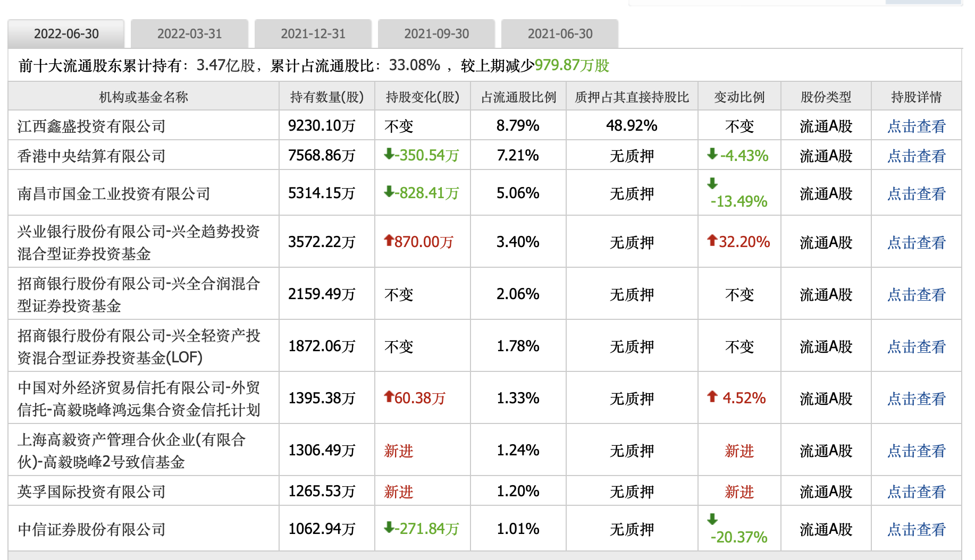This screenshot has height=560, width=975.
Task: Select the 2021-06-30 tab
Action: pos(560,34)
